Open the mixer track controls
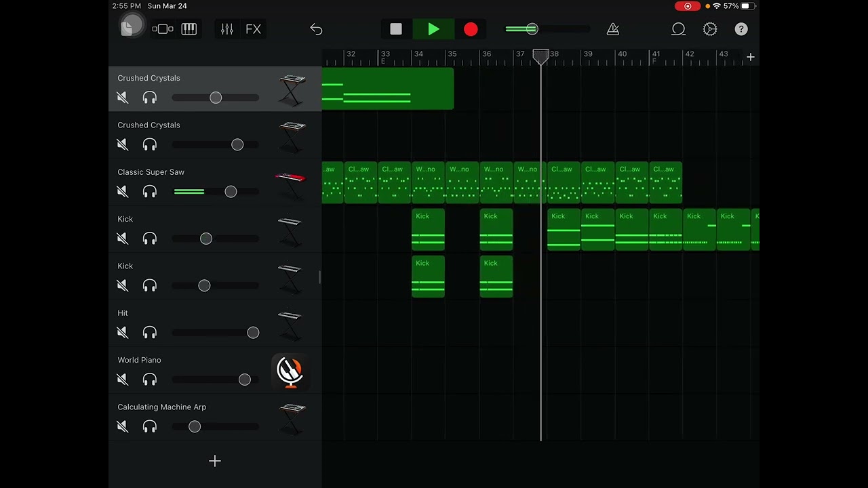The height and width of the screenshot is (488, 868). 227,29
